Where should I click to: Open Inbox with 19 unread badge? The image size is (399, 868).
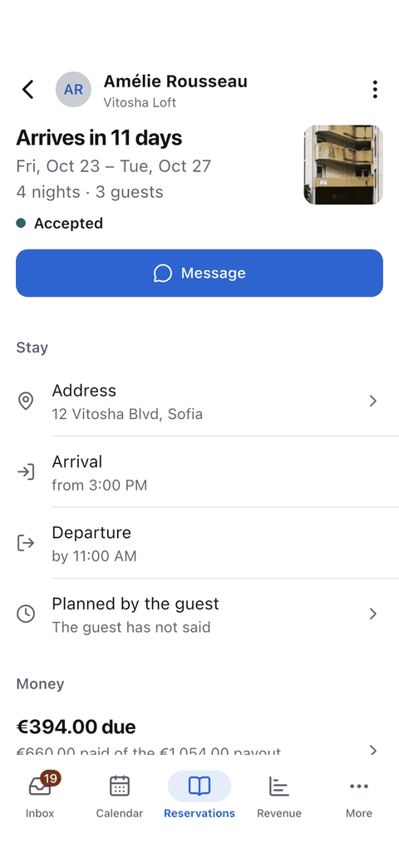40,796
